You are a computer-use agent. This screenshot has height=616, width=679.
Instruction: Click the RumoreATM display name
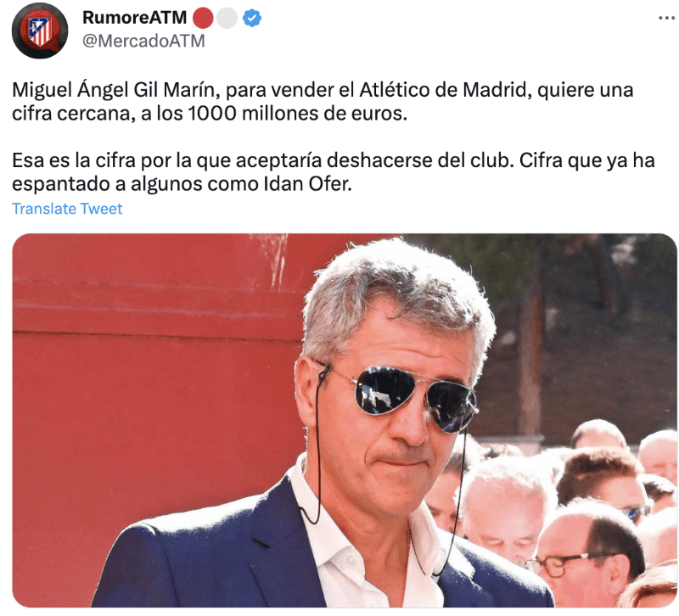point(134,18)
